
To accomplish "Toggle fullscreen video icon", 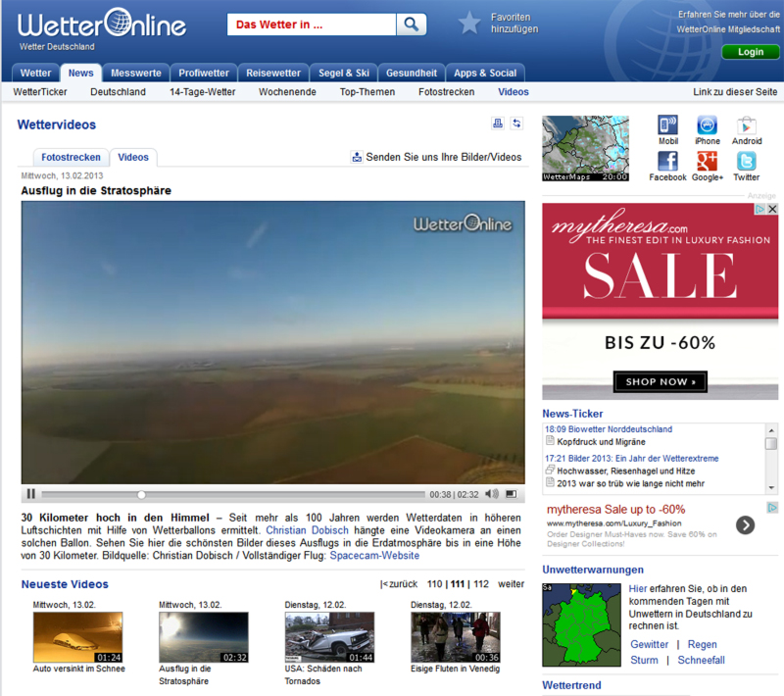I will click(511, 494).
